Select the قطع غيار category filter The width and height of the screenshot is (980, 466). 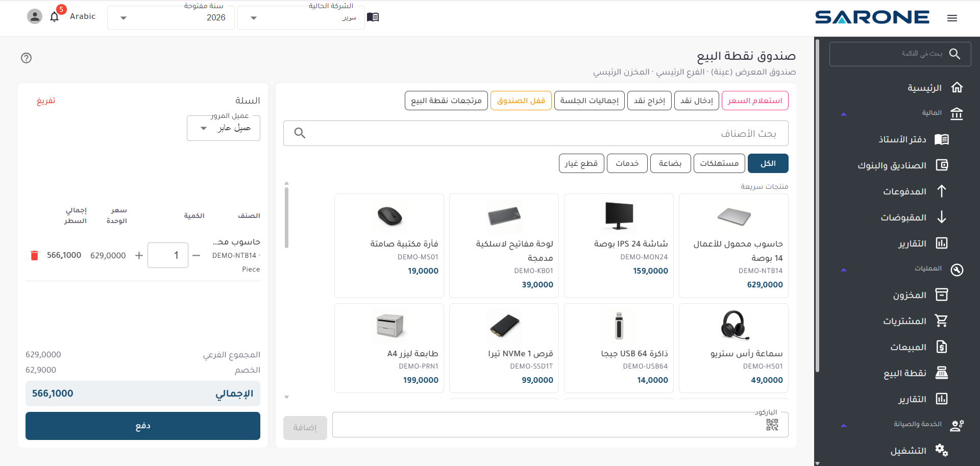[x=581, y=163]
